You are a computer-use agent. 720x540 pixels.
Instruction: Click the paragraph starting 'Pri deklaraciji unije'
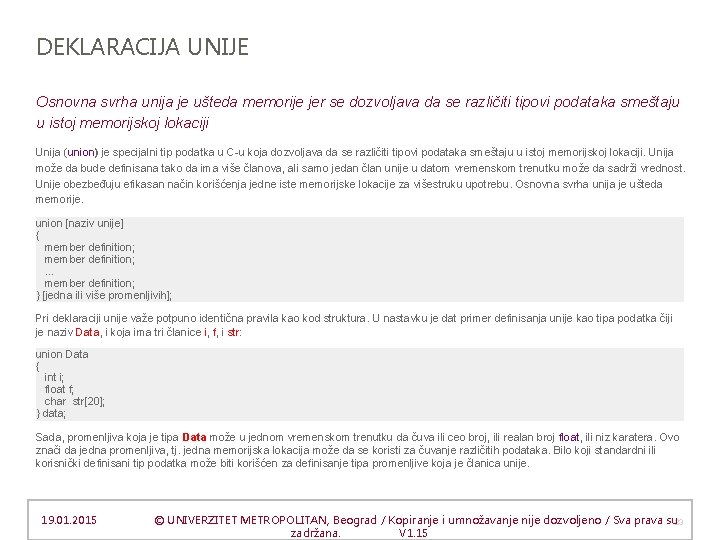coord(354,326)
